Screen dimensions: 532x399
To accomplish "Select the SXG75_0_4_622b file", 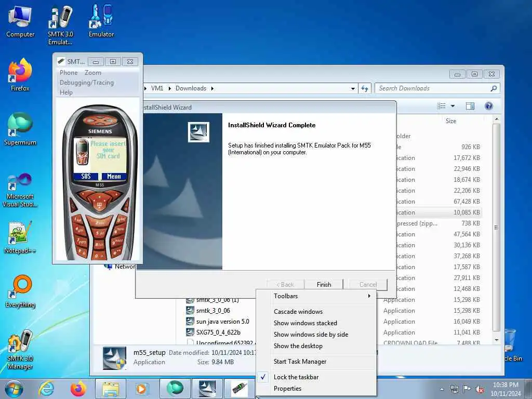I will coord(218,332).
